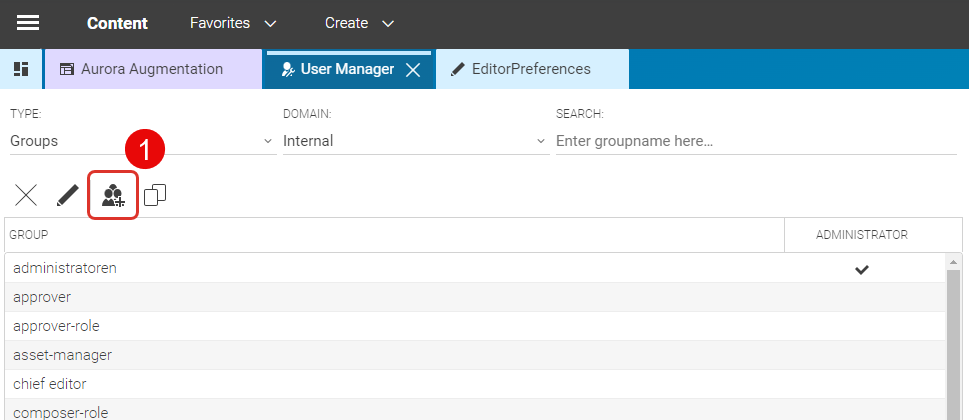Click the Administrator column header

(861, 235)
